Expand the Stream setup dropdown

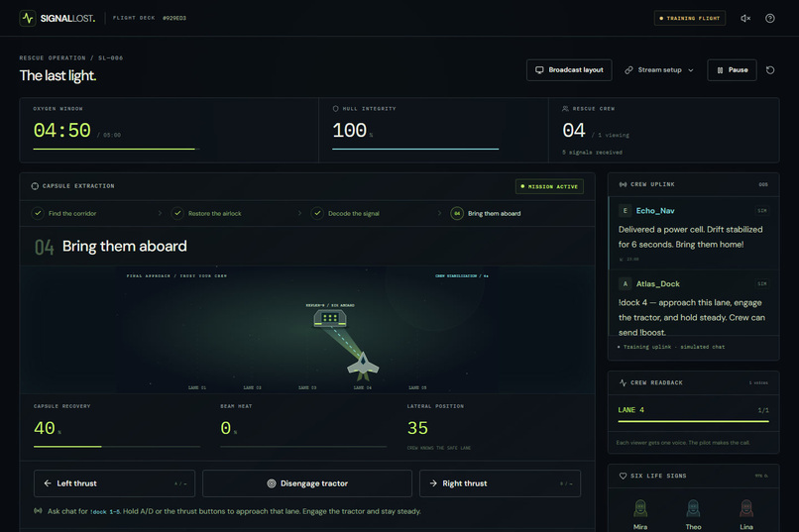659,70
